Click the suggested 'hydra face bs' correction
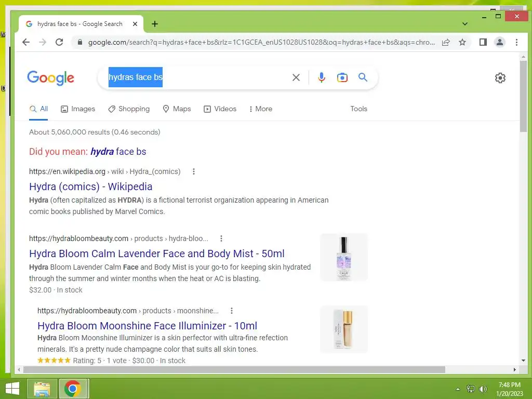This screenshot has width=532, height=399. (118, 151)
